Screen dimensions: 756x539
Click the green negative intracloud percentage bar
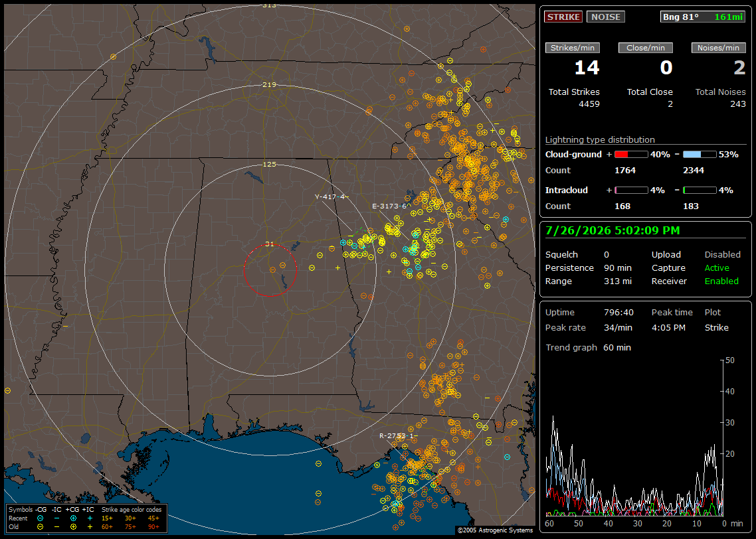700,191
